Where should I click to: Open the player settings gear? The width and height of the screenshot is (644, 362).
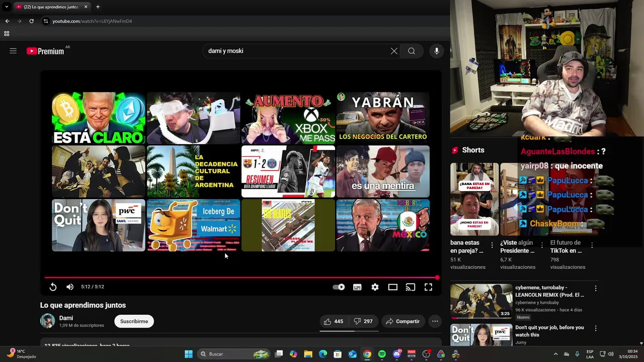point(375,287)
